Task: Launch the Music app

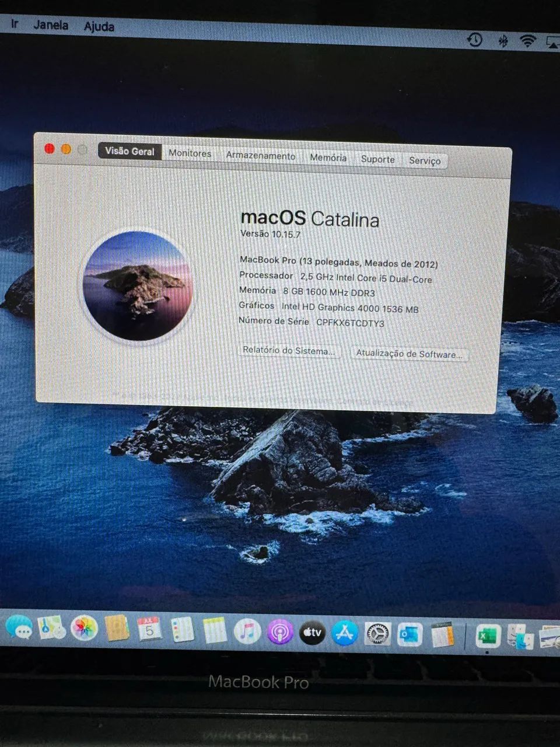Action: click(x=247, y=631)
